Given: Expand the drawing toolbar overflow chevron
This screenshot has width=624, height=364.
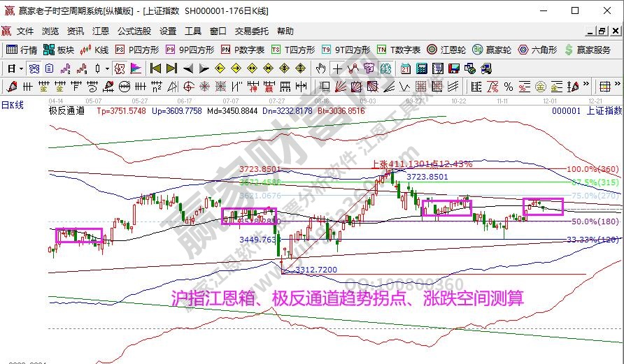Looking at the screenshot, I should (586, 87).
